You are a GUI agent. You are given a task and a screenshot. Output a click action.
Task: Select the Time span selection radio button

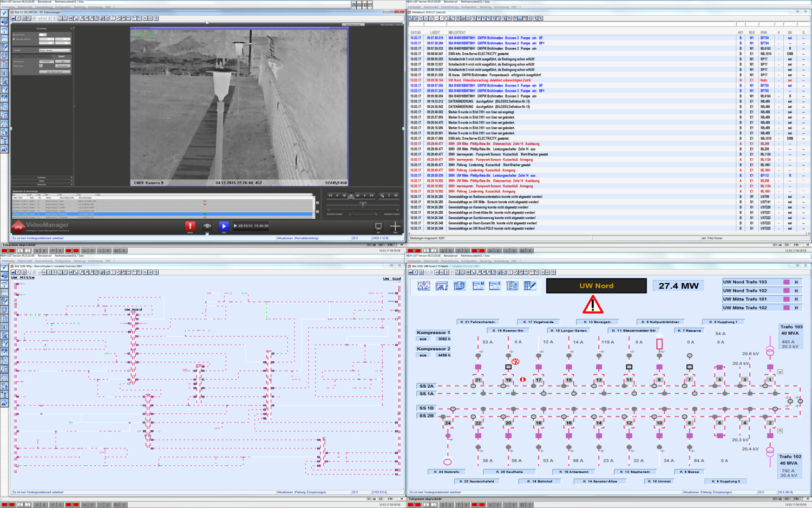pos(14,40)
